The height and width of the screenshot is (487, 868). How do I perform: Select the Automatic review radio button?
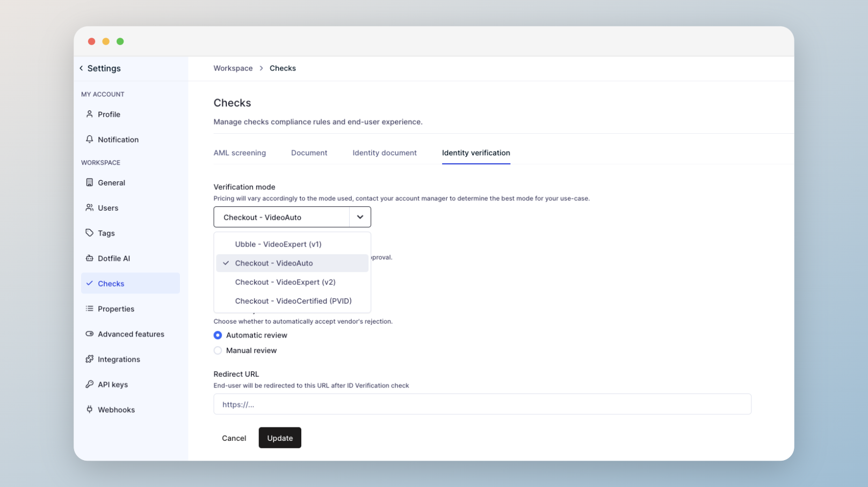218,335
